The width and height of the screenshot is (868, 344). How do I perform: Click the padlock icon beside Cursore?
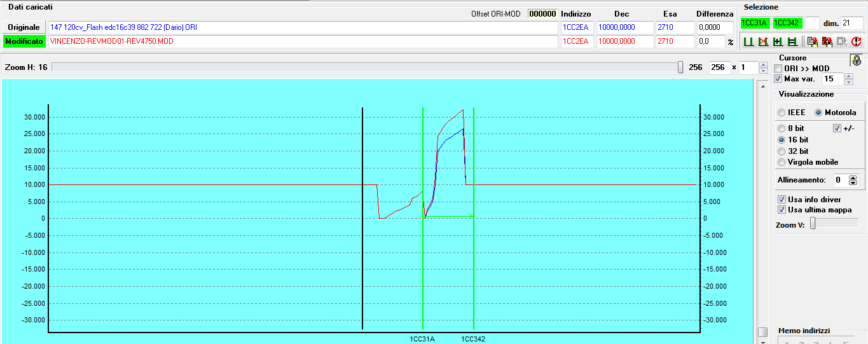click(x=856, y=60)
